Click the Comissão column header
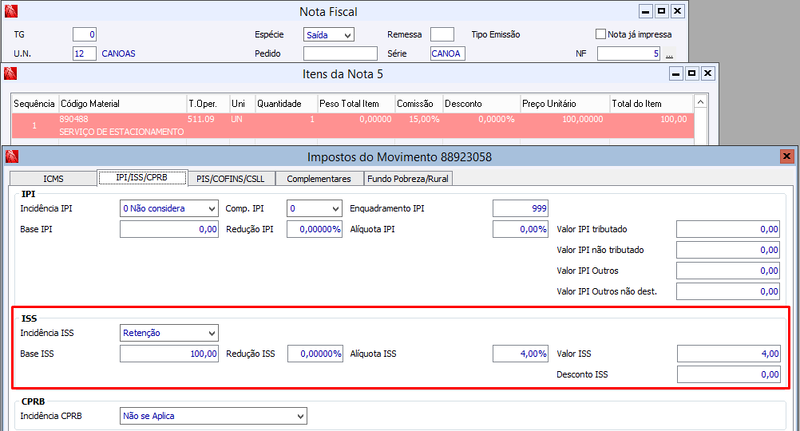The height and width of the screenshot is (431, 800). [418, 104]
